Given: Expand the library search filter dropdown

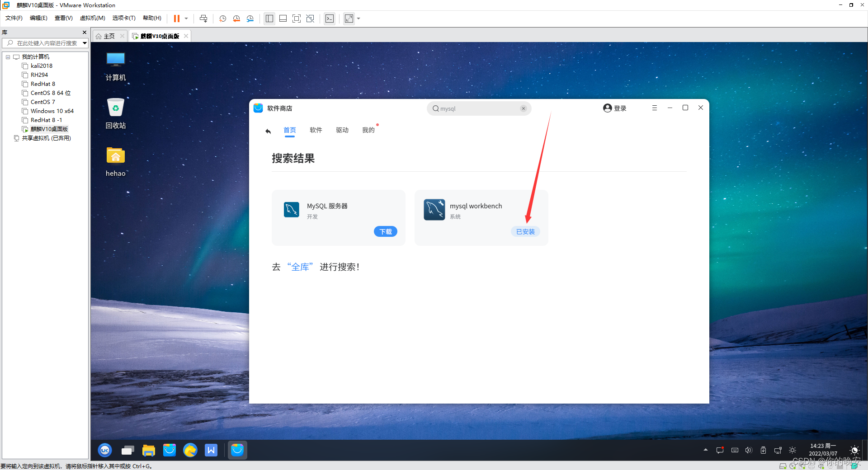Looking at the screenshot, I should pos(85,43).
